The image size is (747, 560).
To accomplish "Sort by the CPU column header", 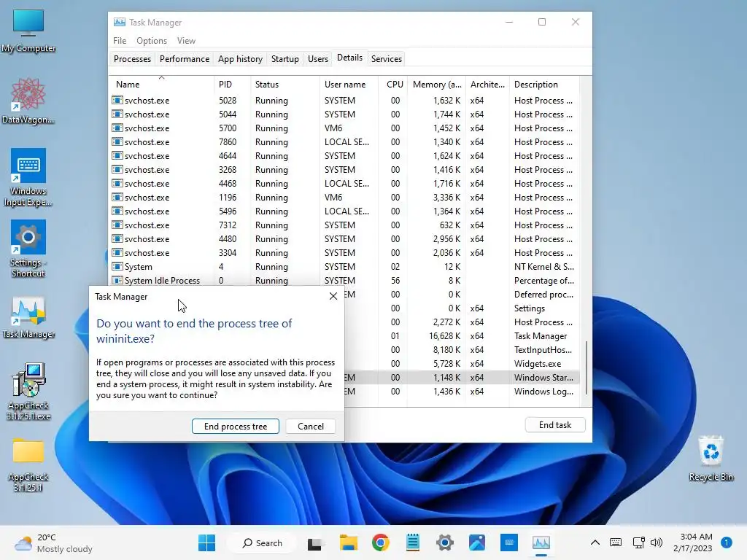I will click(x=393, y=85).
